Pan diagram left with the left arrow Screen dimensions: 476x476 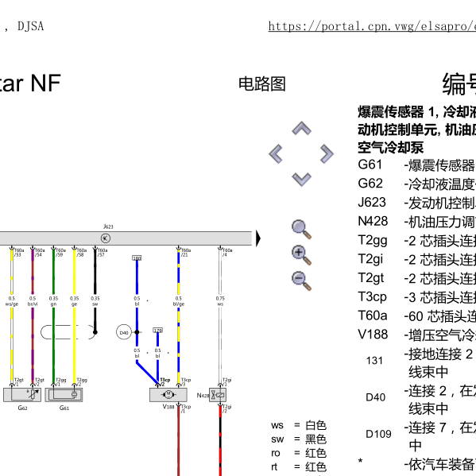point(276,154)
